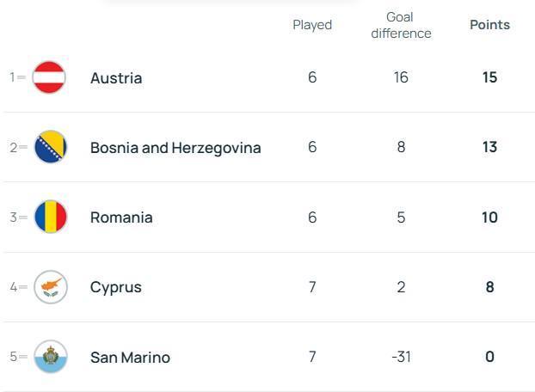535x392 pixels.
Task: Select the Cyprus team name
Action: [116, 287]
